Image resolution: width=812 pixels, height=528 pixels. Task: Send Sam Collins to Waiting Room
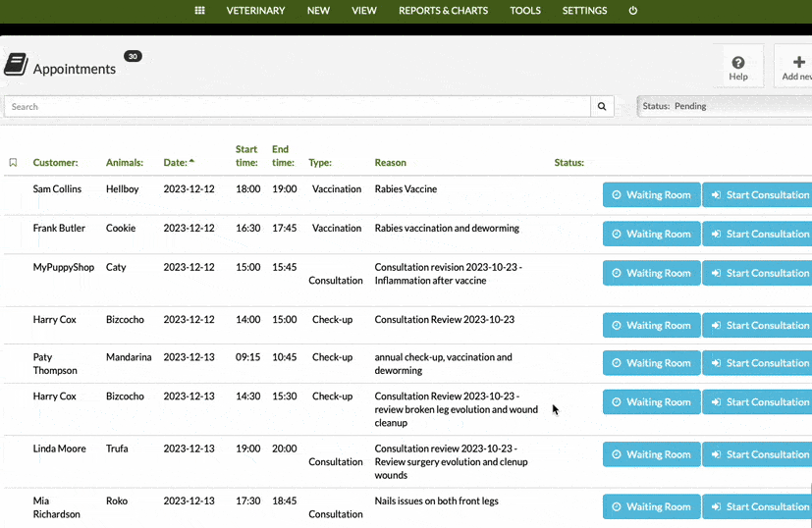click(x=651, y=194)
